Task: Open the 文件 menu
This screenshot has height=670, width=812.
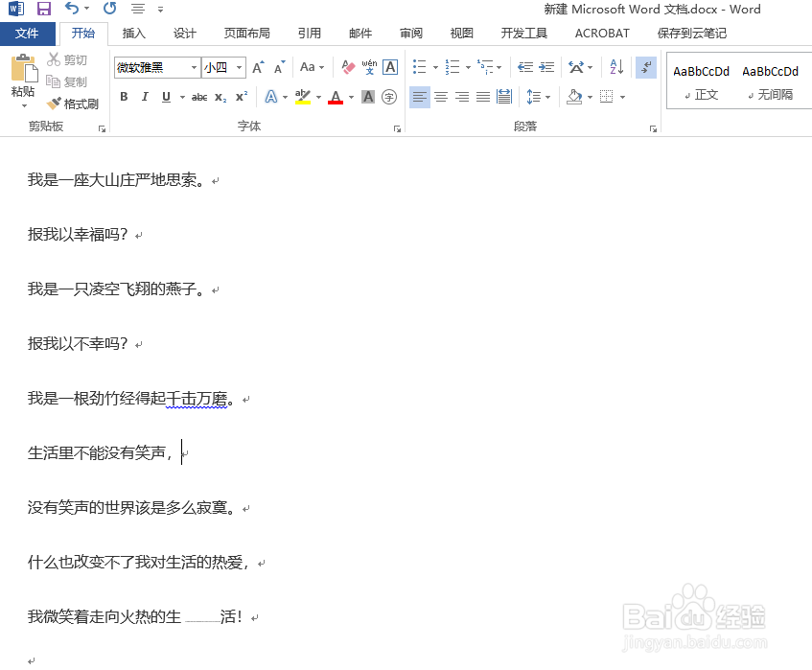Action: [x=28, y=33]
